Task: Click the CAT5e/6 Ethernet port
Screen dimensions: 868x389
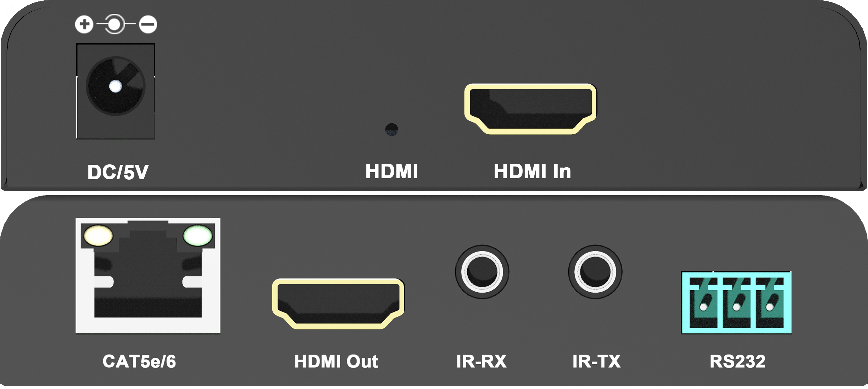Action: (x=148, y=276)
